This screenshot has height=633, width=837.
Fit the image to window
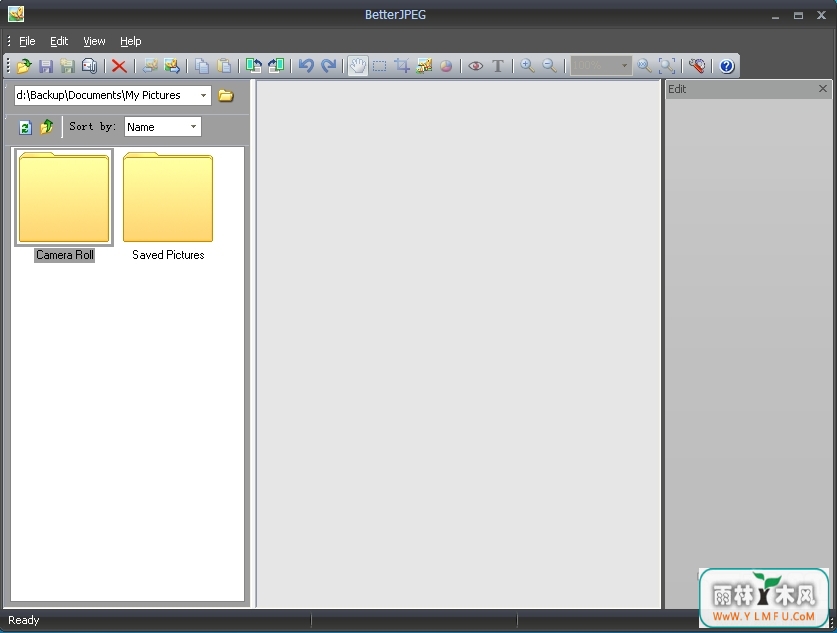coord(667,66)
